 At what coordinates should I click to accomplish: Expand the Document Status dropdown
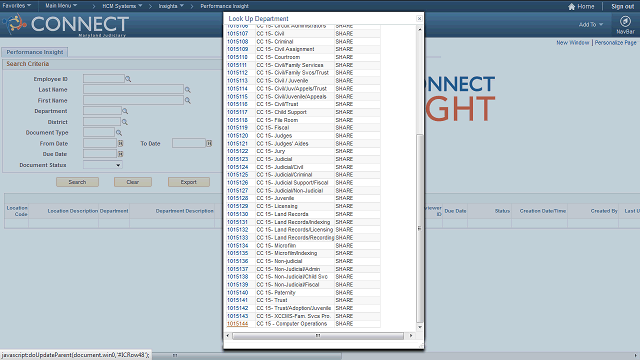(102, 165)
